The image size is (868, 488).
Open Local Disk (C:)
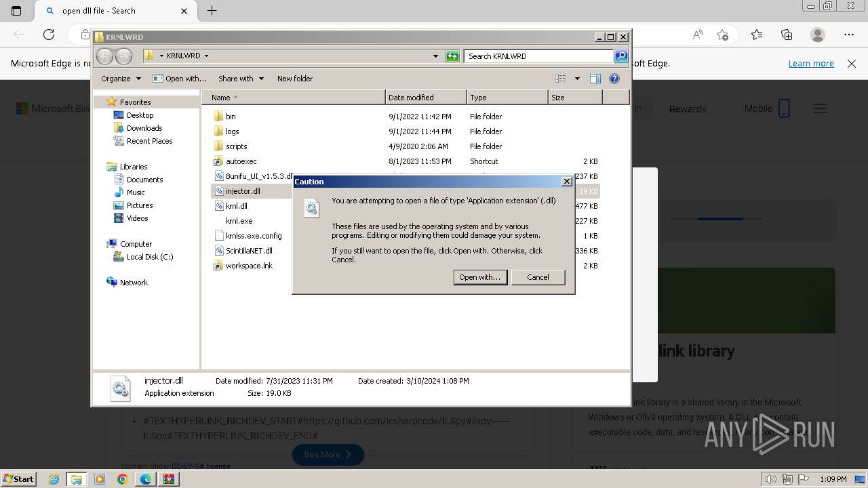click(149, 257)
